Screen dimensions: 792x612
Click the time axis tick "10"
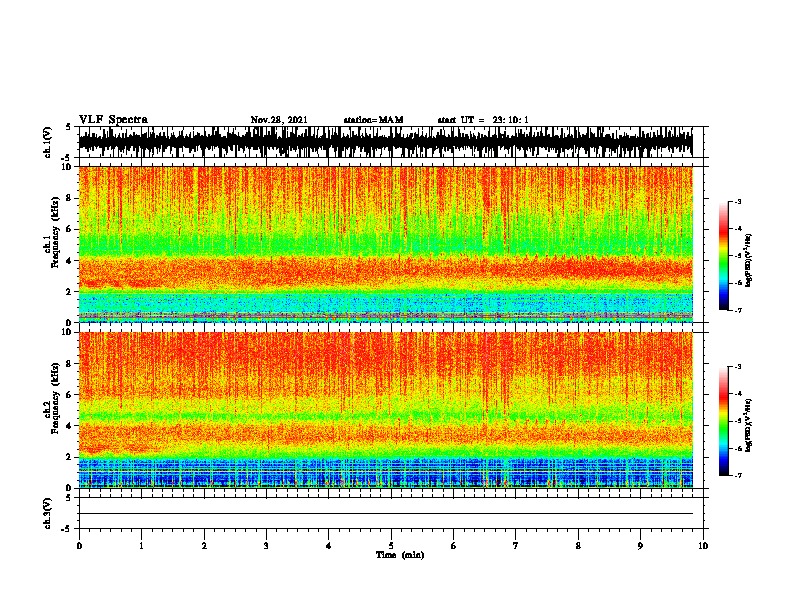[703, 546]
